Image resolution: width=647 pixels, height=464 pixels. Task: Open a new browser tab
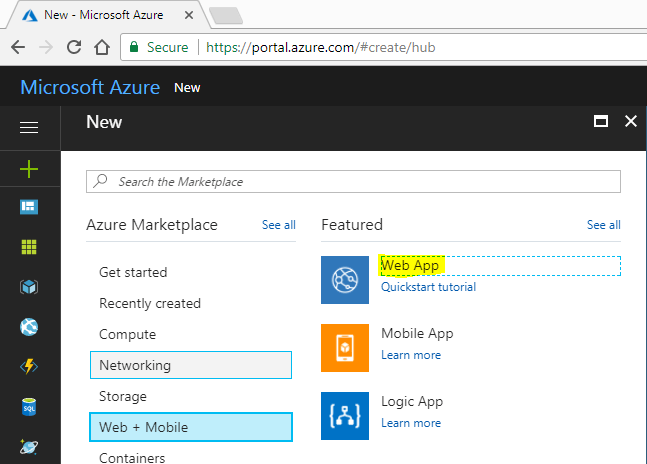pos(226,16)
